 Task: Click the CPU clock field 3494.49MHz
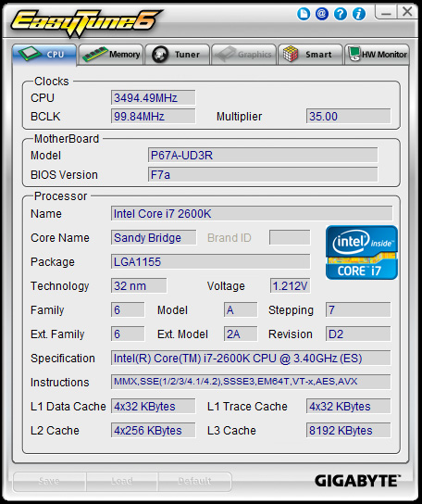(x=154, y=97)
